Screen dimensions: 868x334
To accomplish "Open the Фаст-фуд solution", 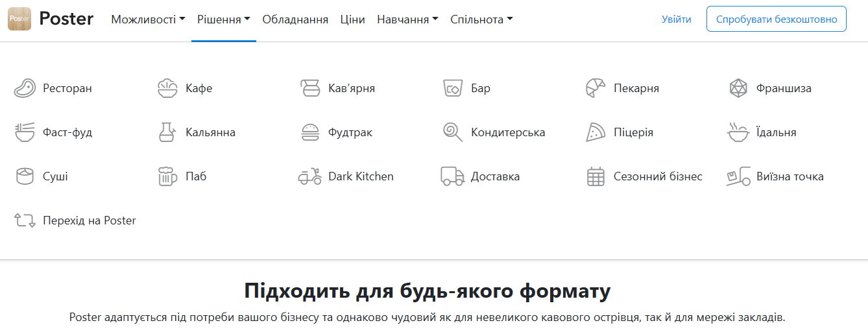I will (67, 132).
